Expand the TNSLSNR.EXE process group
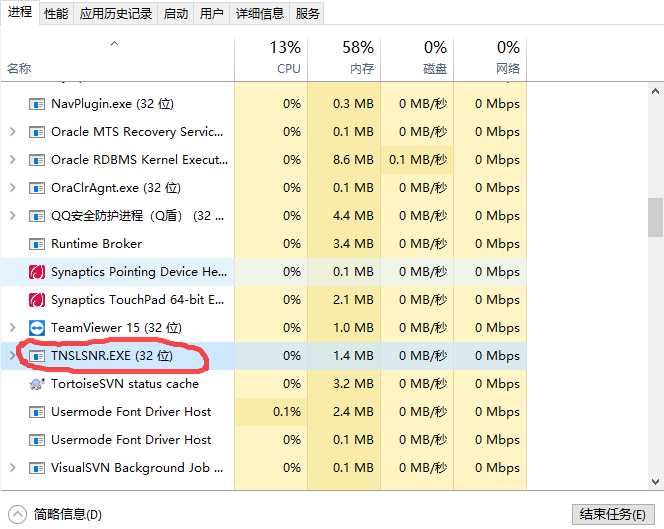This screenshot has width=664, height=529. 13,356
